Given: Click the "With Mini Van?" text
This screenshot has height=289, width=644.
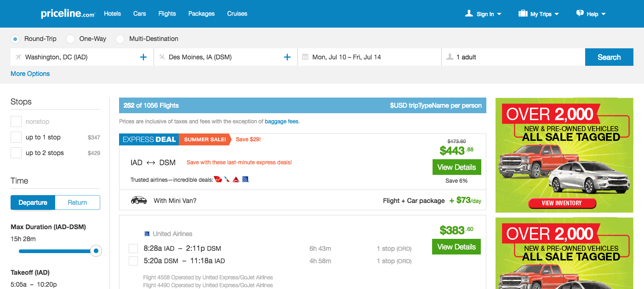Looking at the screenshot, I should [x=175, y=201].
